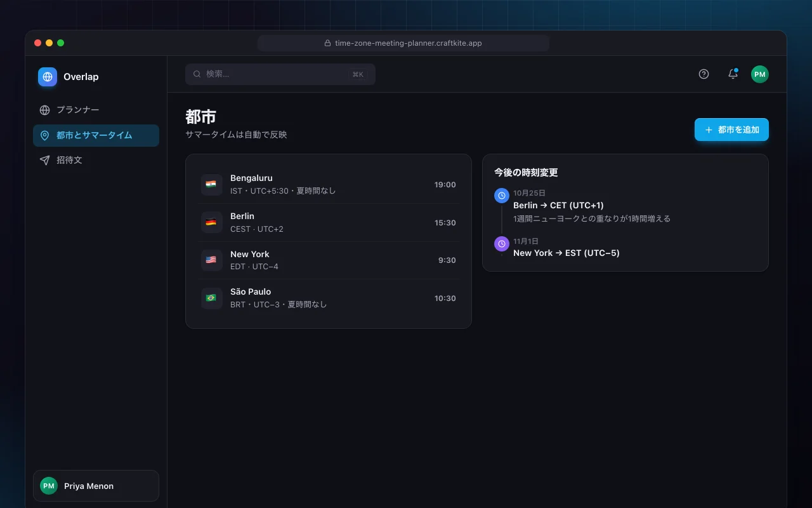Click the Brazil flag icon for São Paulo
Image resolution: width=812 pixels, height=508 pixels.
211,298
